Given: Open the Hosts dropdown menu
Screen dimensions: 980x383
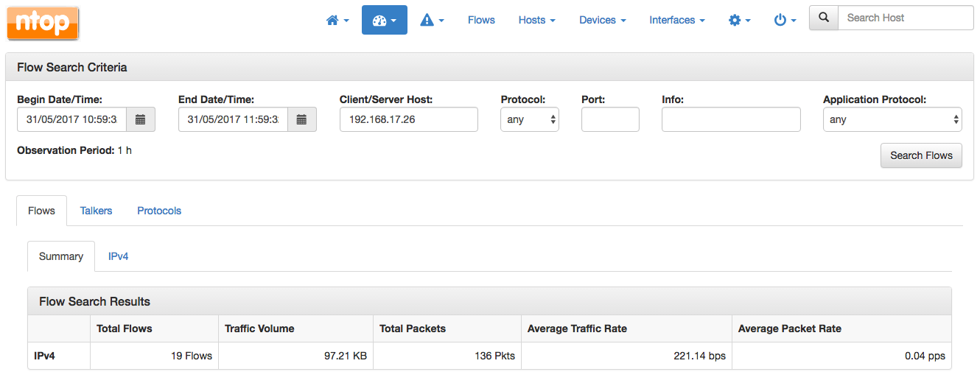Looking at the screenshot, I should pyautogui.click(x=536, y=21).
